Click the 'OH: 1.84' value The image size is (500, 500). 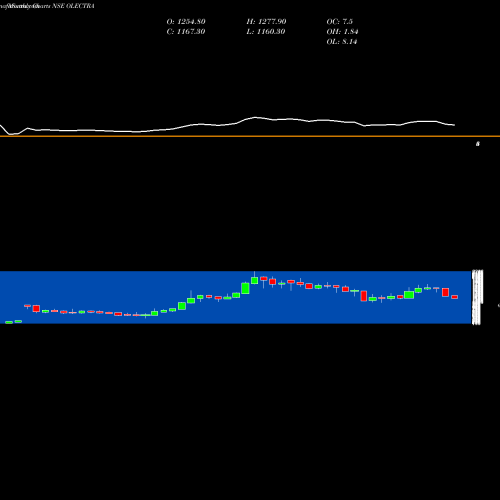click(x=342, y=32)
